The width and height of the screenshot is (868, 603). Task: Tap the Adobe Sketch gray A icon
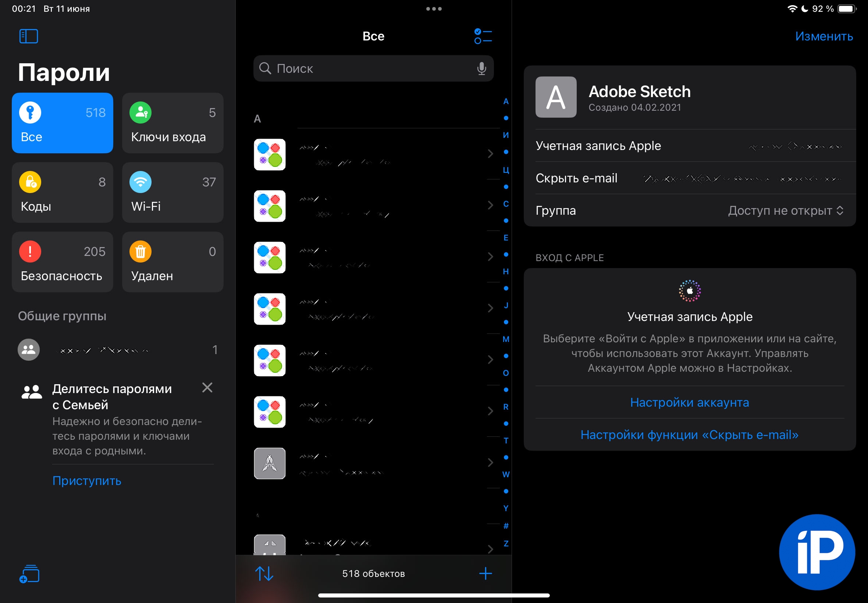click(x=555, y=97)
